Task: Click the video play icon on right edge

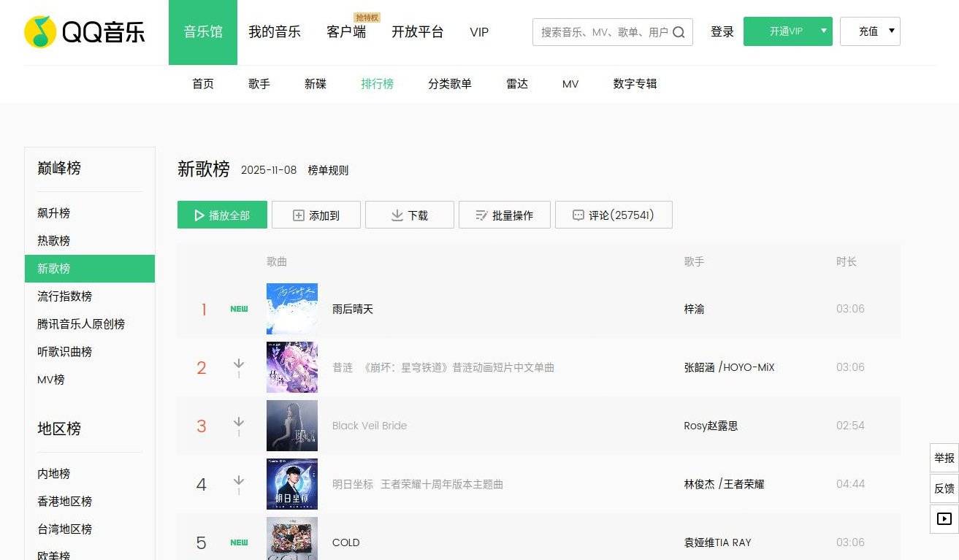Action: click(944, 519)
